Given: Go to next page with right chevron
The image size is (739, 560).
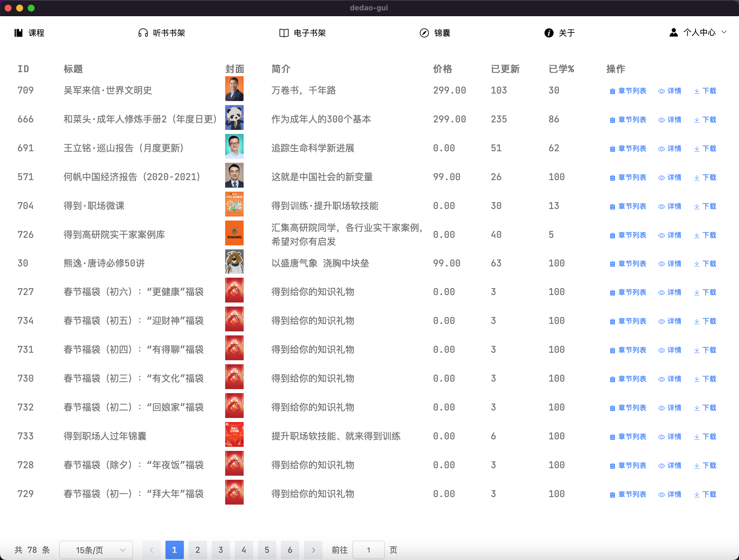Looking at the screenshot, I should (x=313, y=550).
